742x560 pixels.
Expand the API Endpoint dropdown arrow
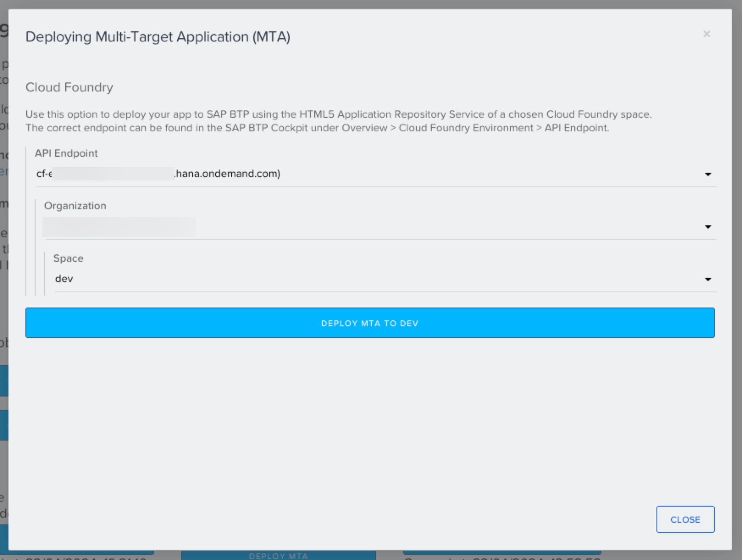708,174
